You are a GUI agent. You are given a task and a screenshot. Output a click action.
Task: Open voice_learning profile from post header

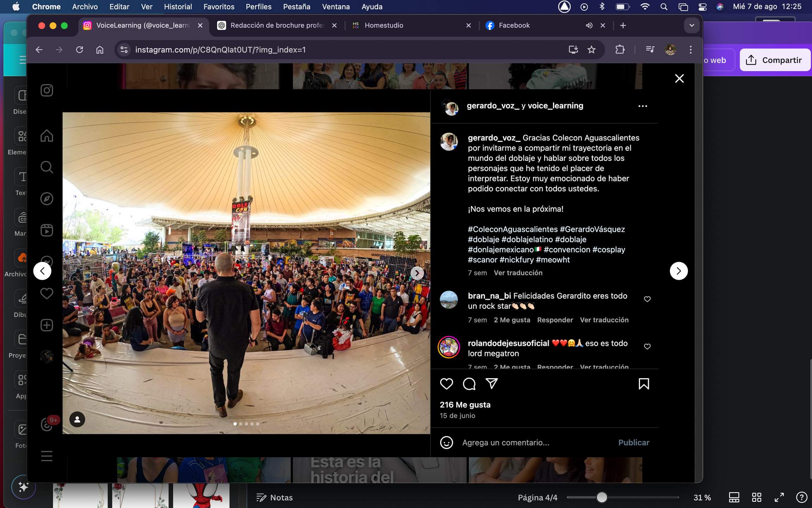(x=555, y=106)
